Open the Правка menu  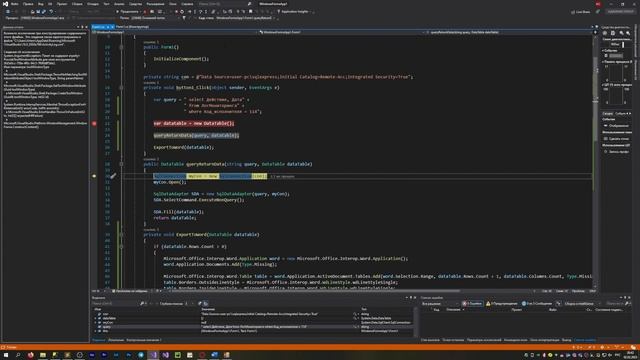[x=28, y=4]
